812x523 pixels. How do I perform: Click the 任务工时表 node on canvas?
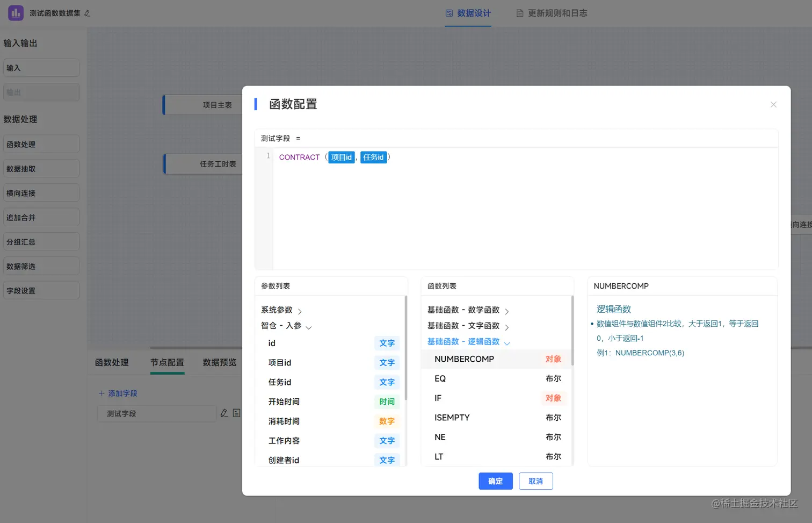click(x=204, y=164)
